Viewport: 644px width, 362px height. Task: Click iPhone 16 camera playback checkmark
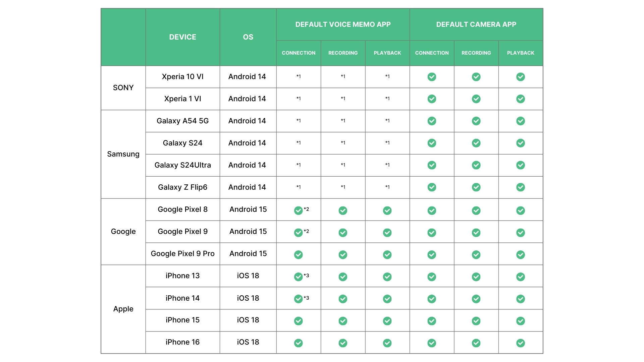(x=521, y=343)
